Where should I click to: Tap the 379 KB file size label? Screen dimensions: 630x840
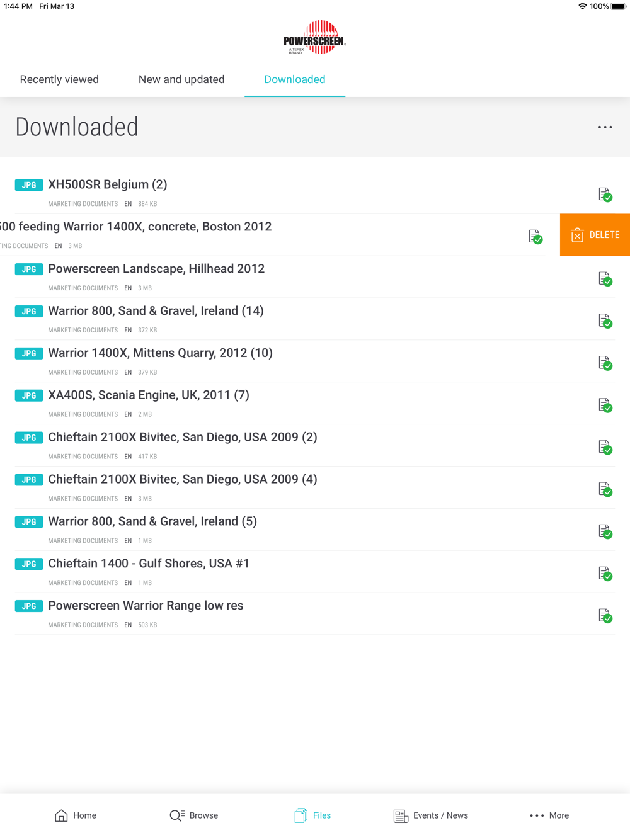147,373
